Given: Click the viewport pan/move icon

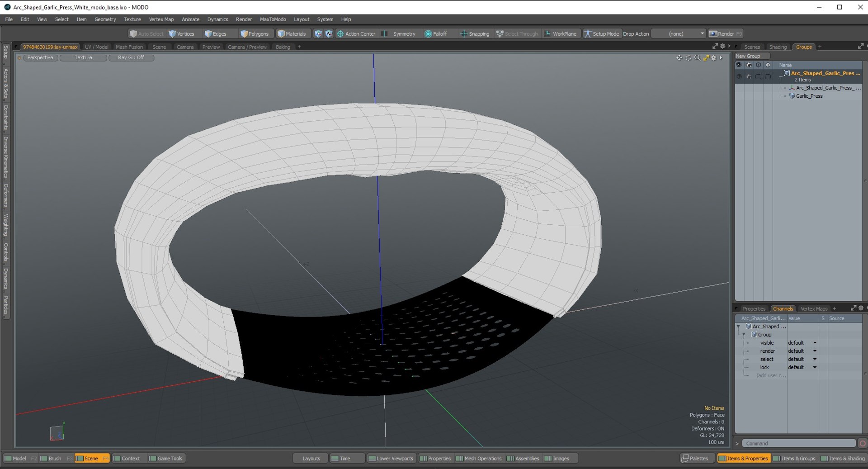Looking at the screenshot, I should pos(679,58).
